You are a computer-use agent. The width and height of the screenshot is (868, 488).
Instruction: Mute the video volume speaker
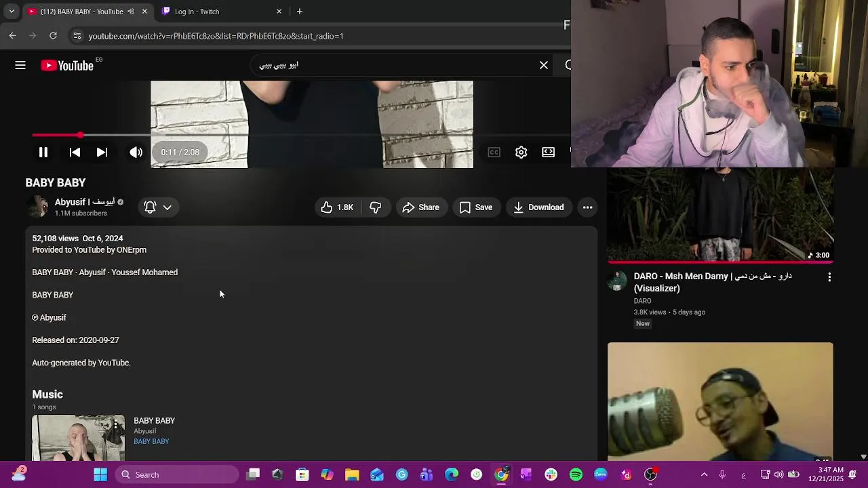click(136, 152)
